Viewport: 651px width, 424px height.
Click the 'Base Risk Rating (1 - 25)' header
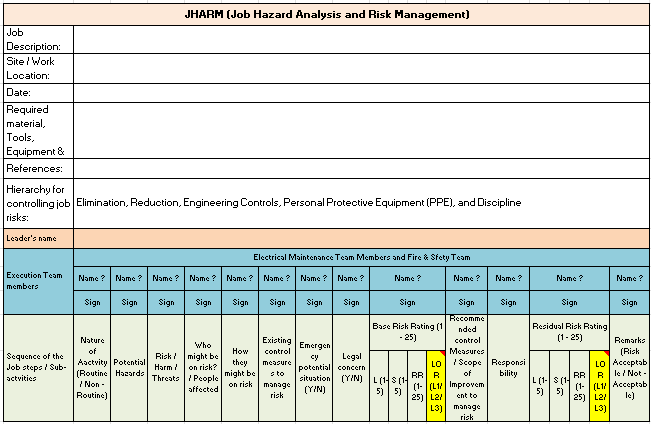pos(407,332)
